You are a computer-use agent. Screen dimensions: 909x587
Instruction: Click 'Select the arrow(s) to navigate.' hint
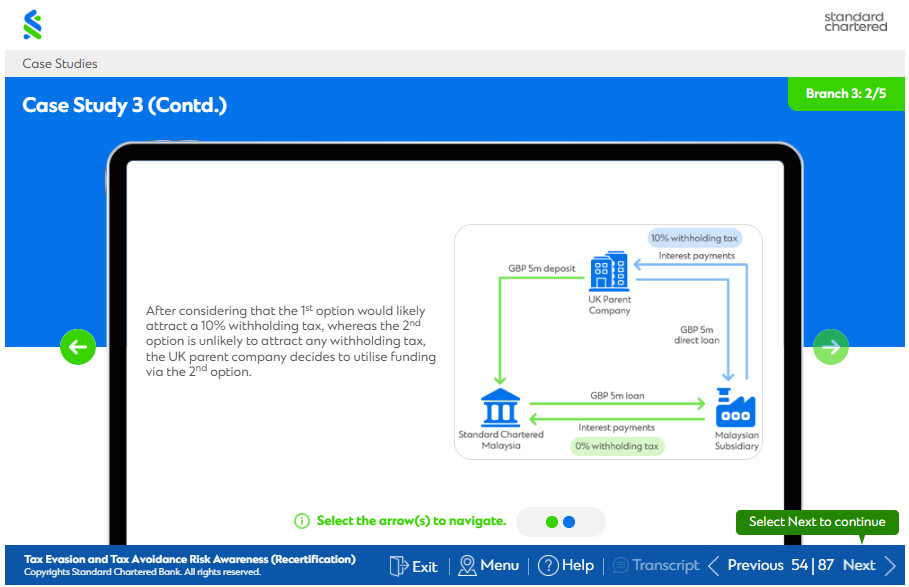pyautogui.click(x=411, y=521)
